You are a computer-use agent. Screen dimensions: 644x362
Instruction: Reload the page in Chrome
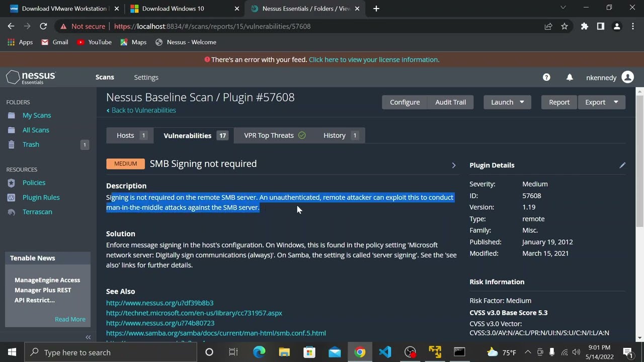[x=43, y=26]
